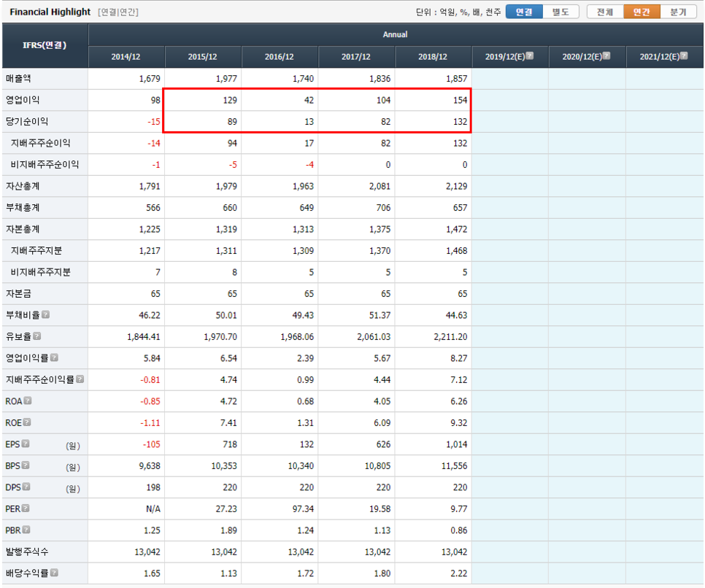Click the BPS value 11,556
Image resolution: width=705 pixels, height=588 pixels.
tap(454, 465)
